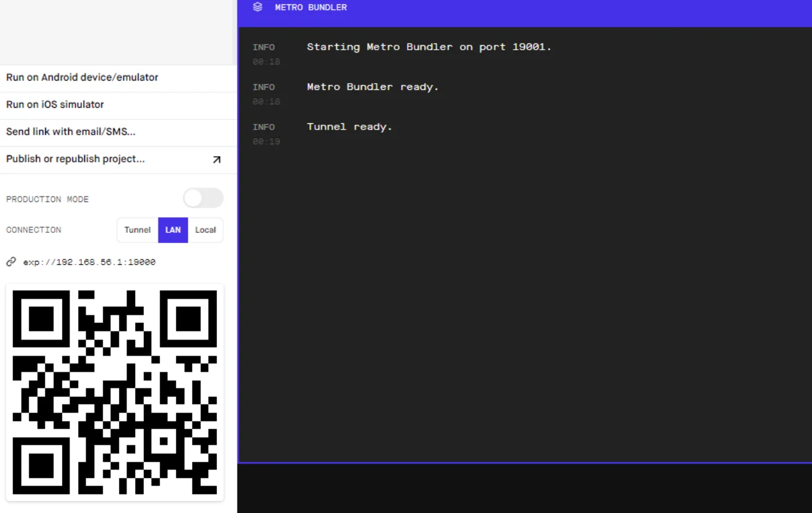The height and width of the screenshot is (513, 812).
Task: Click the exp://192.168.56.1:19000 address
Action: pyautogui.click(x=89, y=262)
